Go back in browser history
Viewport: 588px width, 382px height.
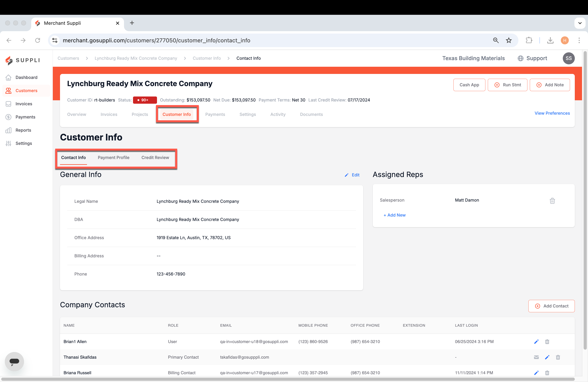coord(9,40)
